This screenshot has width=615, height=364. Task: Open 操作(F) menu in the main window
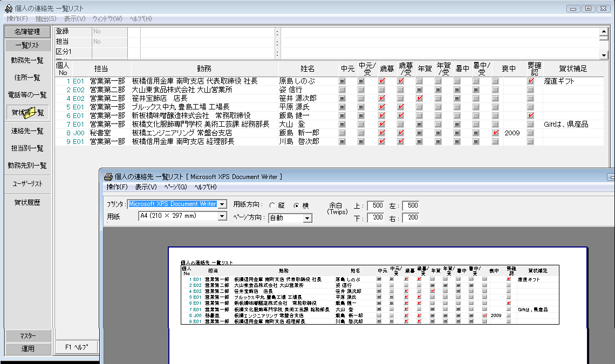(x=17, y=19)
